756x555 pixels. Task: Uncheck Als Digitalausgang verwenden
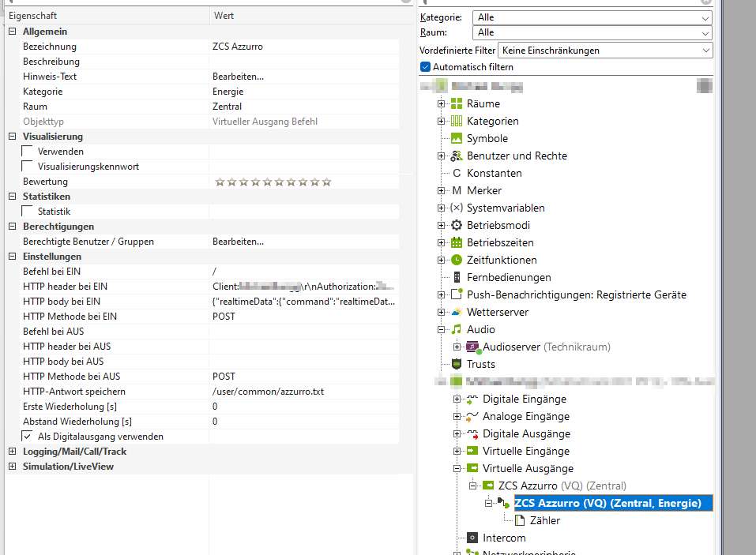pyautogui.click(x=28, y=437)
